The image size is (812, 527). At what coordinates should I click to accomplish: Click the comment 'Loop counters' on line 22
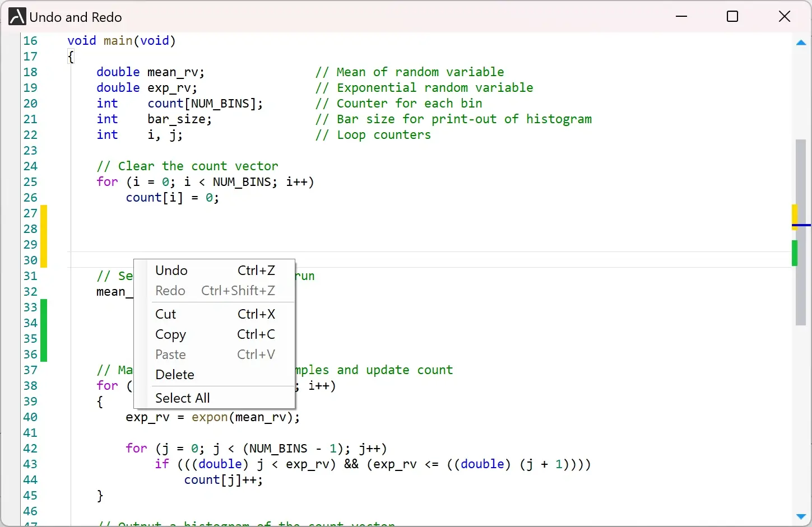(384, 135)
